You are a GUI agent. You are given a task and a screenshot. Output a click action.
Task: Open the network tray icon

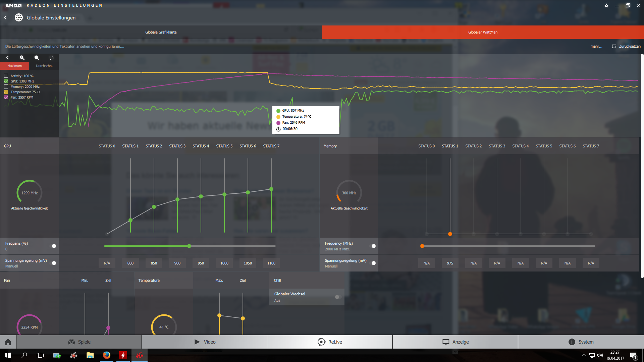592,355
